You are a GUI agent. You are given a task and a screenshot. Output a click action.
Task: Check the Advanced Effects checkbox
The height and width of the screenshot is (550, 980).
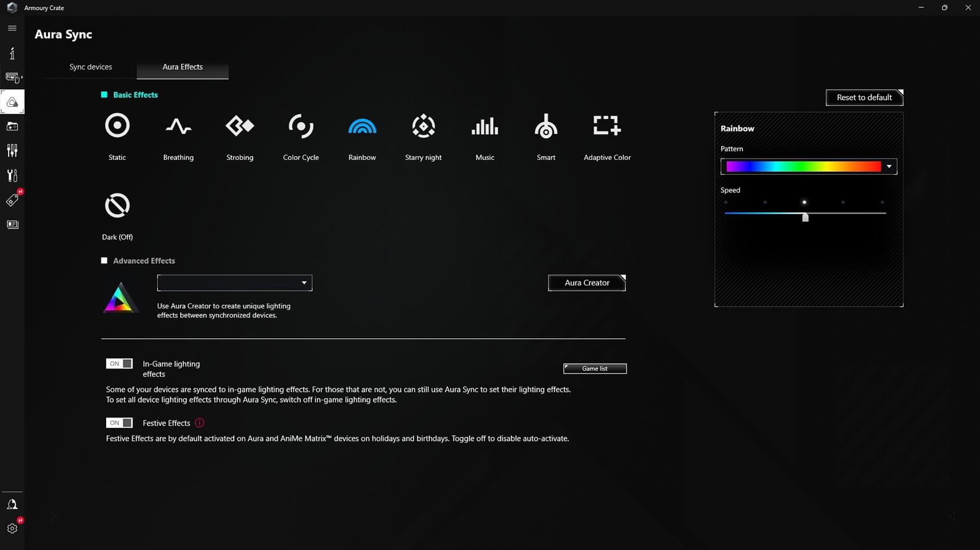(104, 260)
